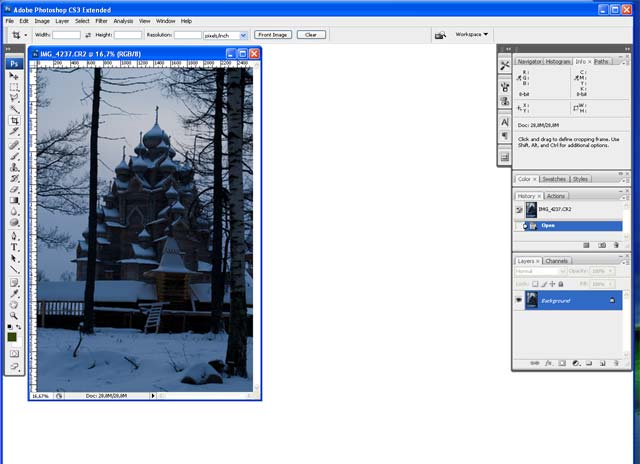Image resolution: width=640 pixels, height=464 pixels.
Task: Click the foreground color swatch
Action: coord(12,336)
